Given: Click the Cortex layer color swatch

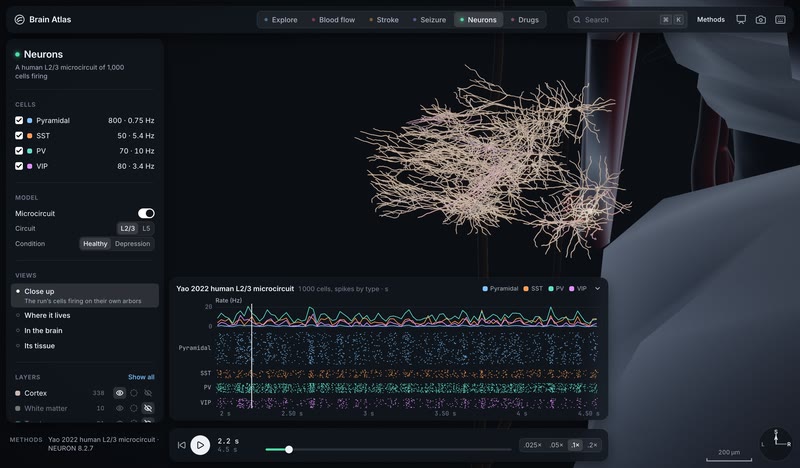Looking at the screenshot, I should pyautogui.click(x=18, y=393).
